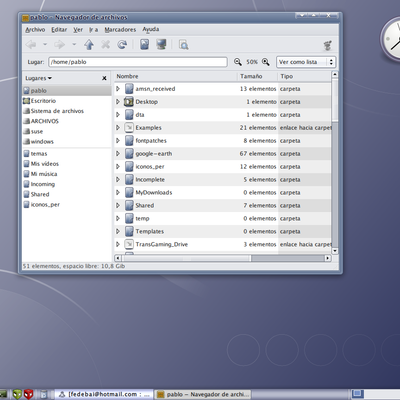Click the location field /home/pablo

tap(138, 62)
